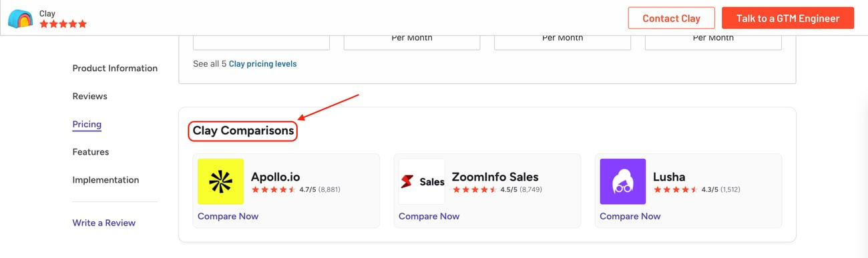The width and height of the screenshot is (868, 258).
Task: Click the Clay product name in header
Action: pos(47,13)
